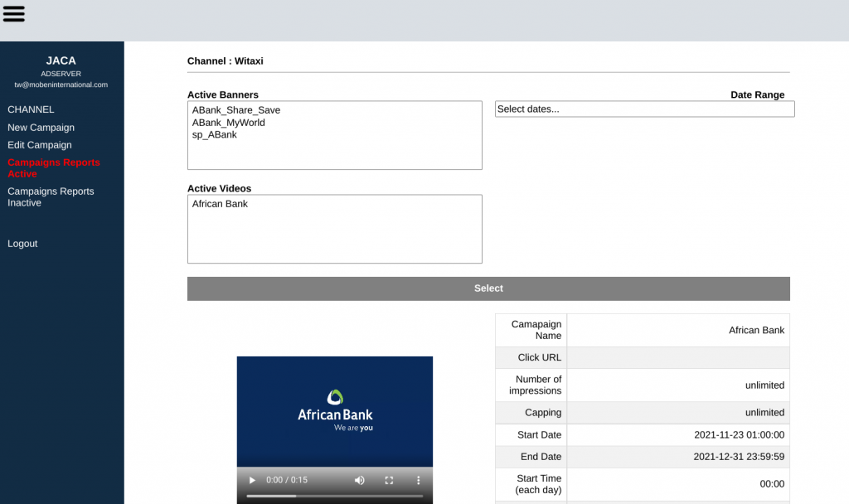The image size is (849, 504).
Task: Select sp_ABank banner option
Action: pyautogui.click(x=214, y=135)
